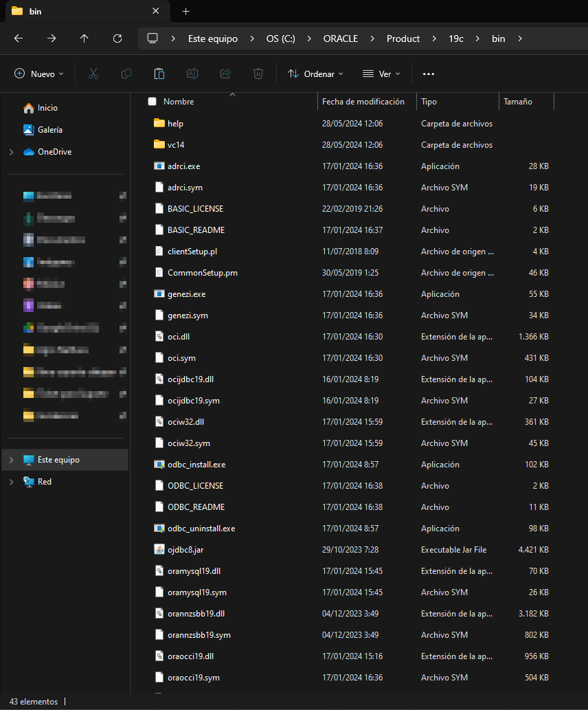Open the Nuevo dropdown menu

39,74
